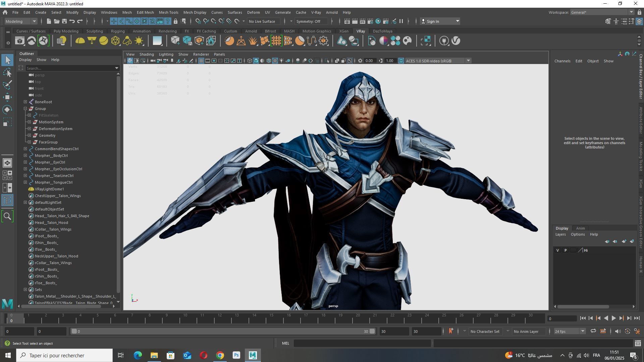Go to start of playback range
644x362 pixels.
click(x=583, y=318)
